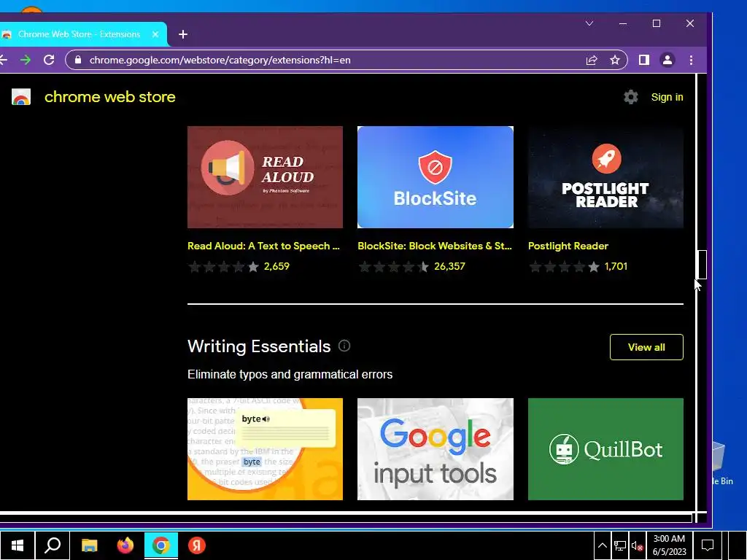Bookmark this page with the star icon

[615, 60]
